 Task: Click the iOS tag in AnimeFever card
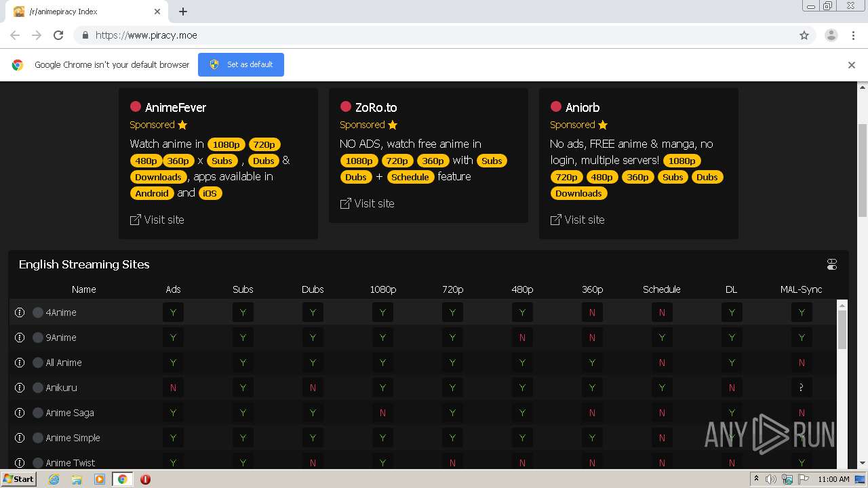click(x=210, y=193)
